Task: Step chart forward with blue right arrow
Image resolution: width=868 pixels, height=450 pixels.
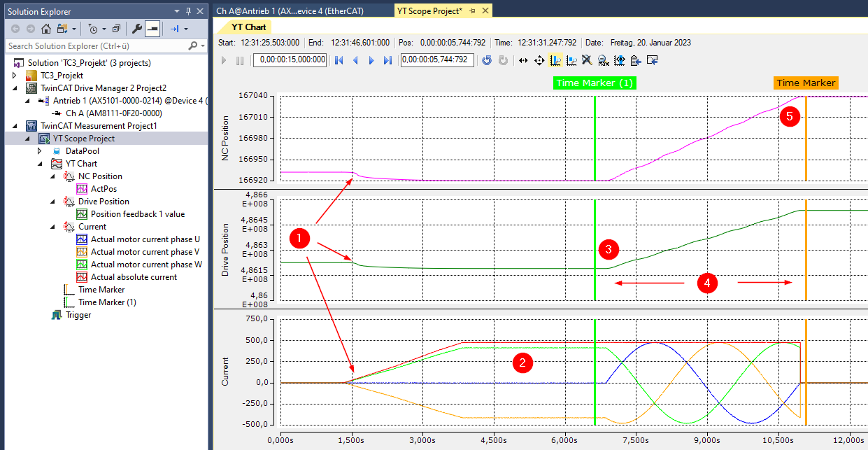Action: [x=371, y=60]
